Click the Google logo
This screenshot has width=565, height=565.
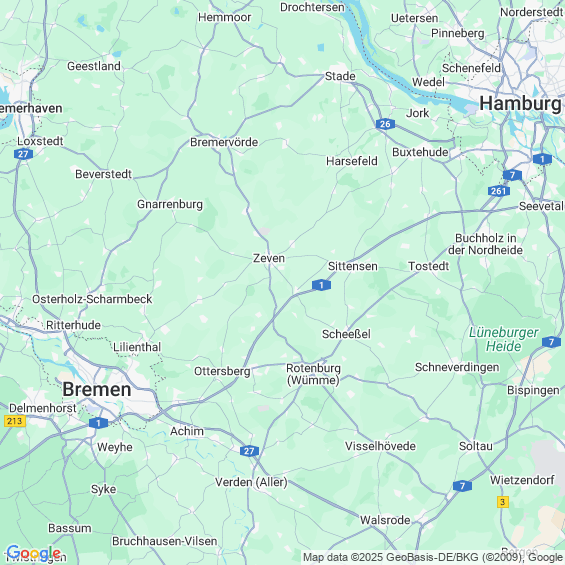(34, 553)
